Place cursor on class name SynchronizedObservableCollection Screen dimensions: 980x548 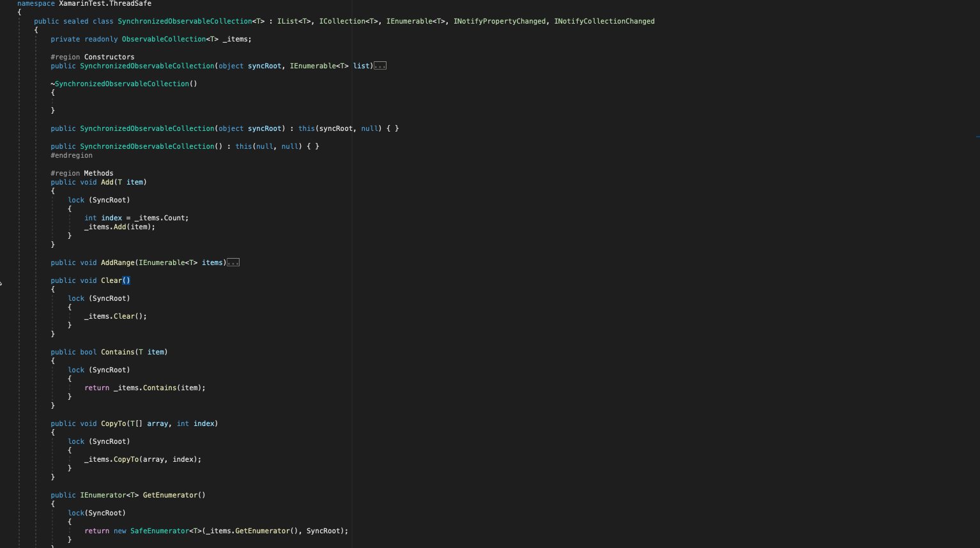(x=185, y=20)
